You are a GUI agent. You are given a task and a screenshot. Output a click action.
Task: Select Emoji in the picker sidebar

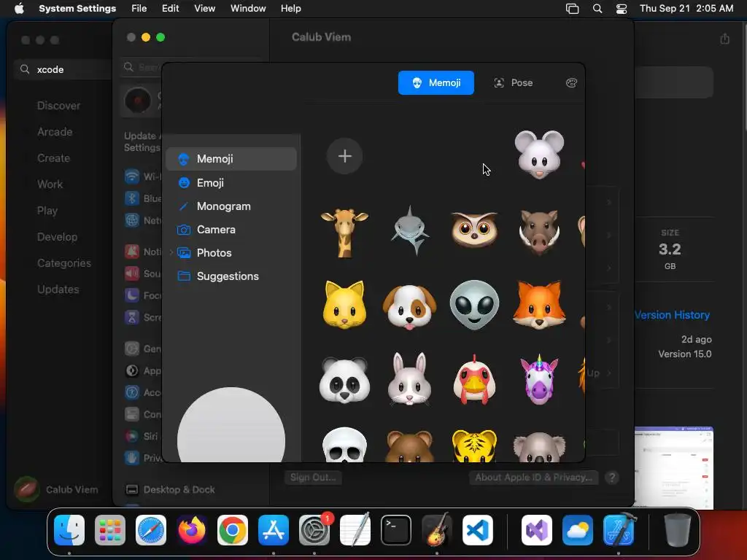[x=231, y=183]
